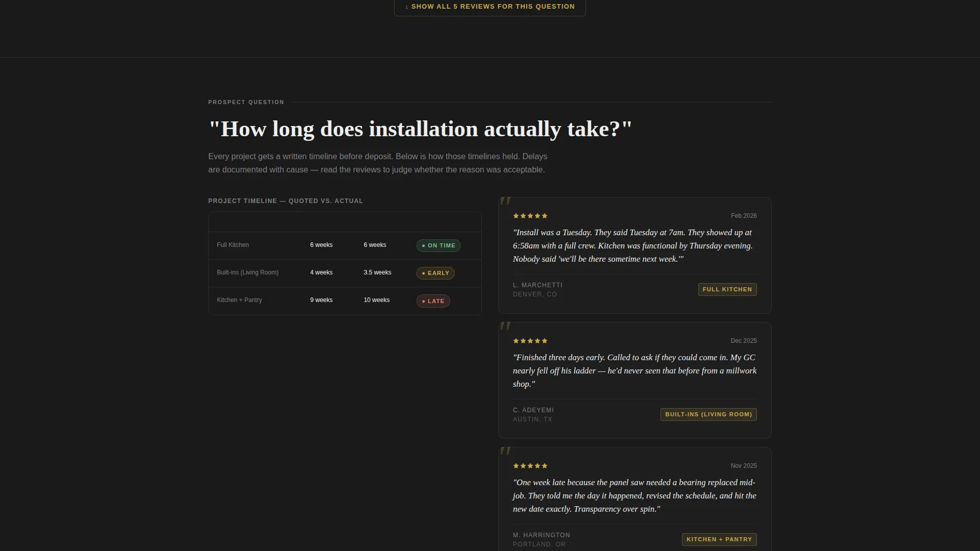Viewport: 980px width, 551px height.
Task: Click the Dec 2025 review date
Action: 744,341
